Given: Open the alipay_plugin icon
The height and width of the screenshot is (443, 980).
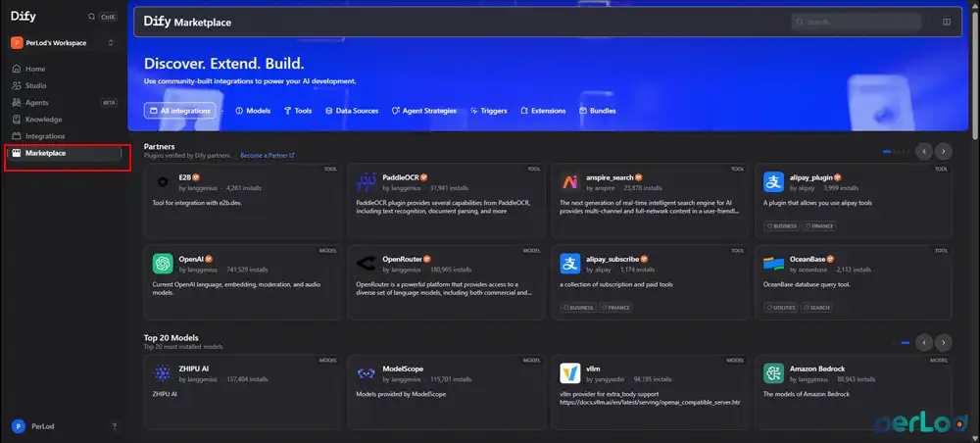Looking at the screenshot, I should 774,182.
